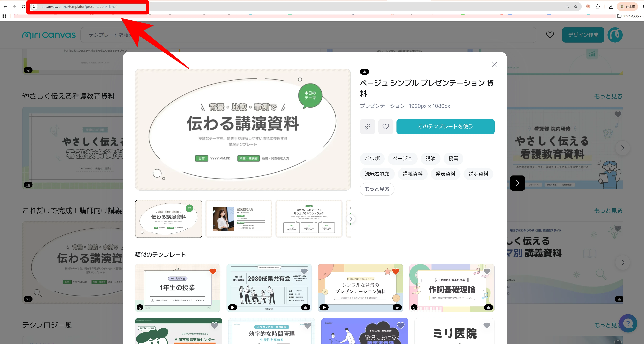Show next slide thumbnails arrow

pos(350,219)
